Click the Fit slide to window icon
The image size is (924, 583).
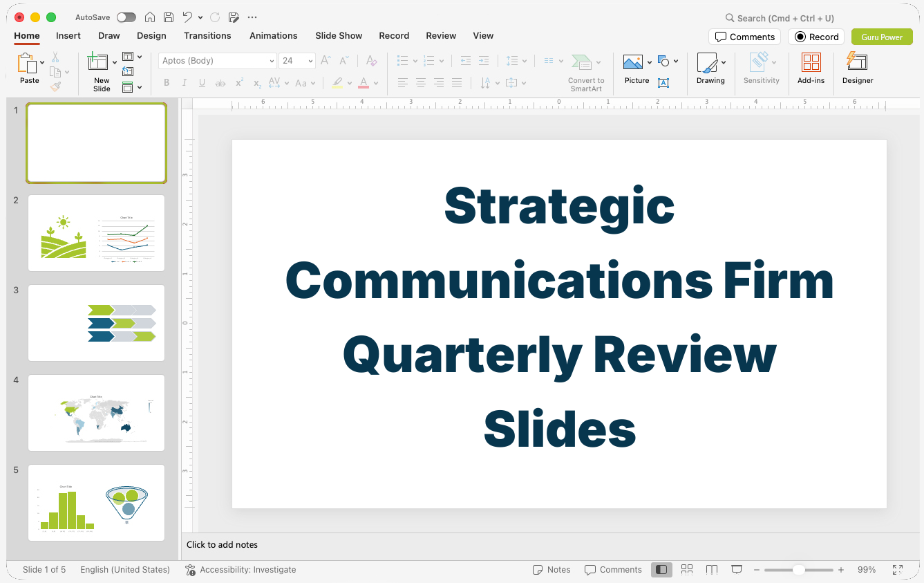tap(898, 570)
